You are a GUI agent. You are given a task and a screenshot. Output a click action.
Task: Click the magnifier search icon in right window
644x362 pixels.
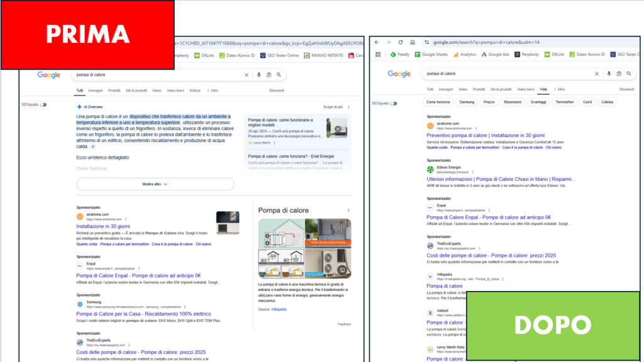pyautogui.click(x=629, y=74)
